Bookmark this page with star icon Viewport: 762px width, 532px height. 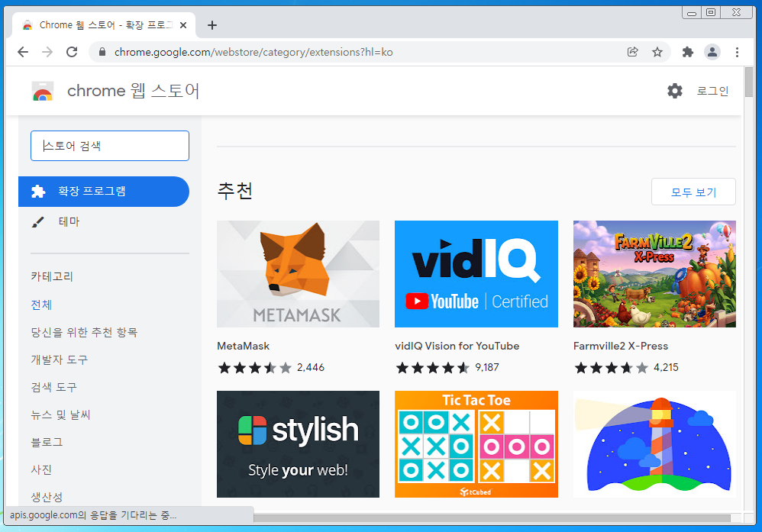657,52
